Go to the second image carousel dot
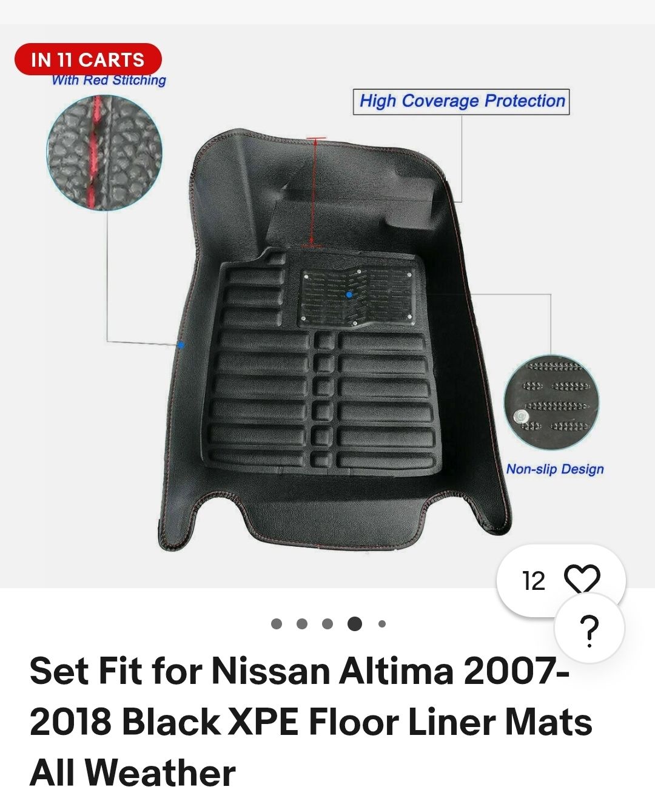 click(302, 624)
